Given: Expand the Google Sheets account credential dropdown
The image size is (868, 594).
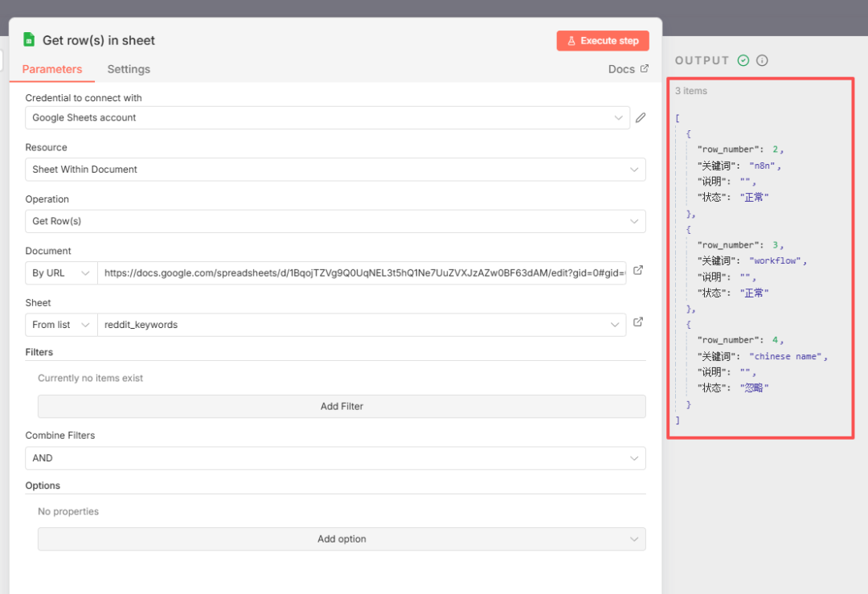Looking at the screenshot, I should (327, 118).
